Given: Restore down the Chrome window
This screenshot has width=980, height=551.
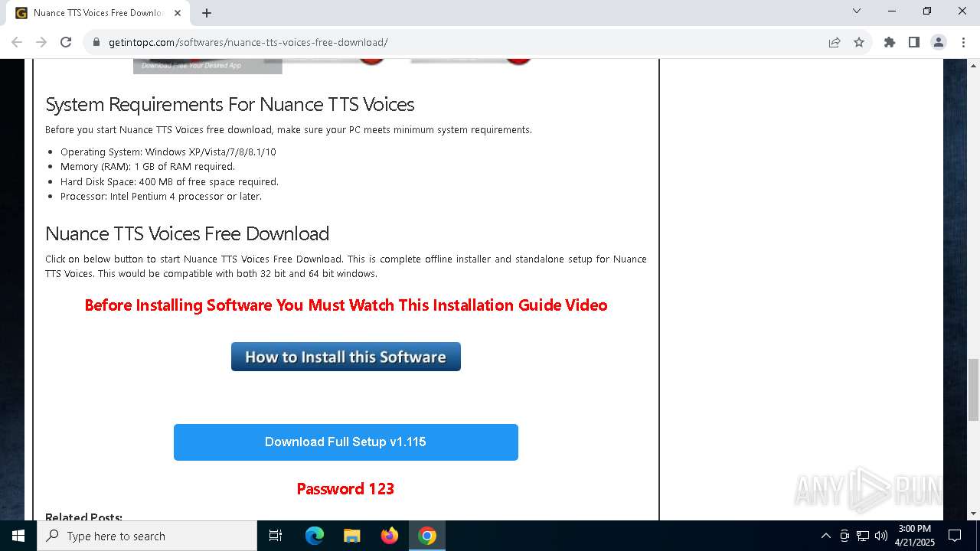Looking at the screenshot, I should click(x=927, y=11).
